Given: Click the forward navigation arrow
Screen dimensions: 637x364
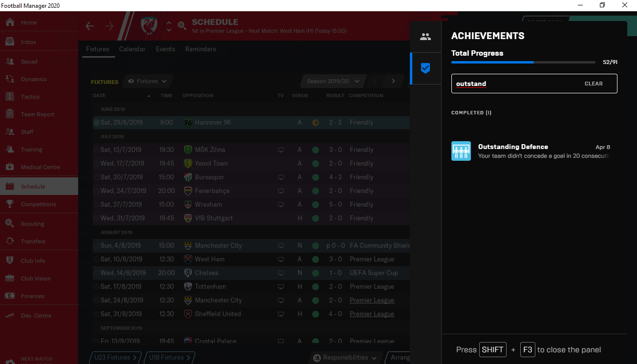Looking at the screenshot, I should (109, 26).
